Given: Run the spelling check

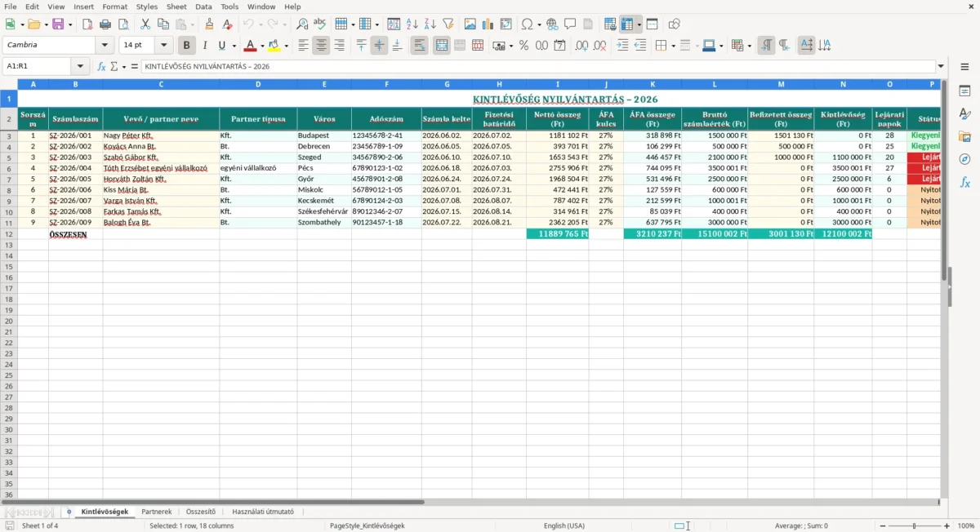Looking at the screenshot, I should click(x=320, y=24).
